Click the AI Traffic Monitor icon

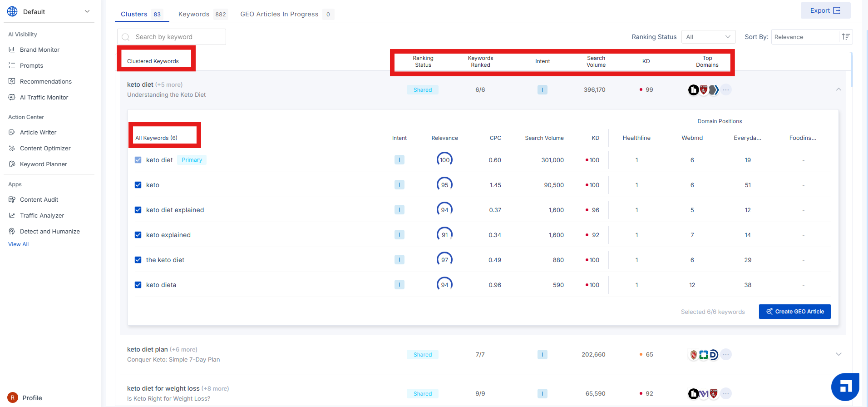pos(12,97)
